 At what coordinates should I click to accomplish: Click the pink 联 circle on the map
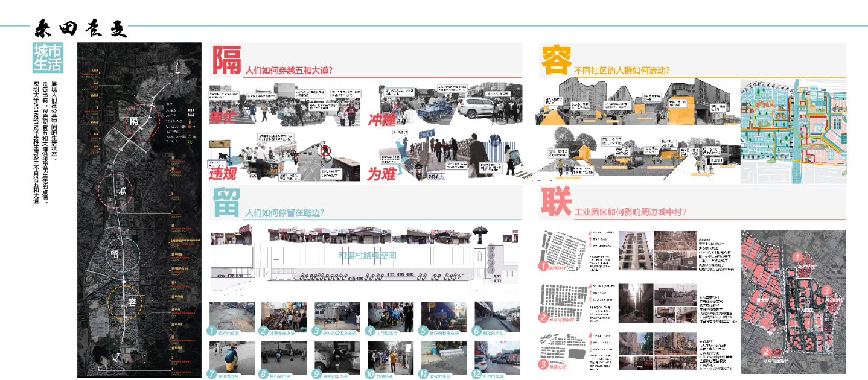123,191
